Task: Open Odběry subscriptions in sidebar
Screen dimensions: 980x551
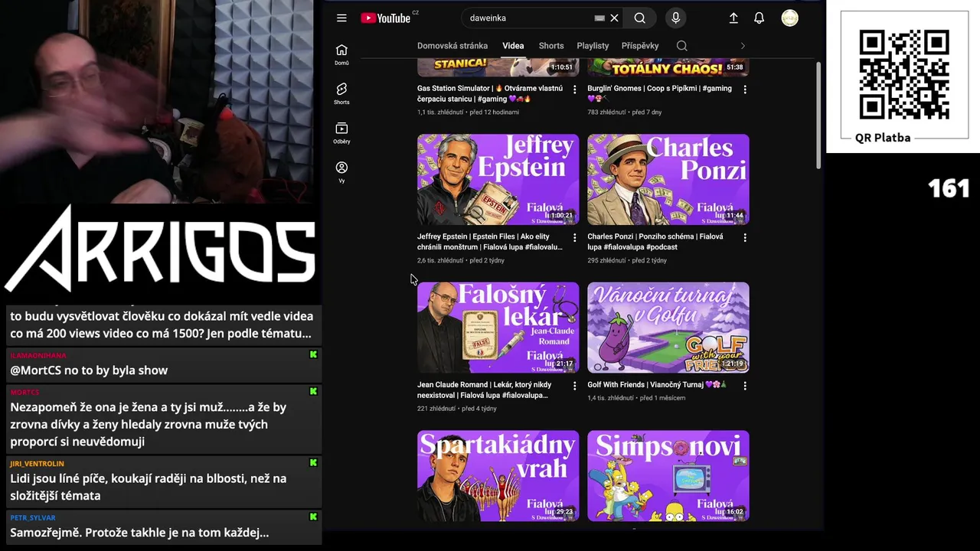Action: coord(341,133)
